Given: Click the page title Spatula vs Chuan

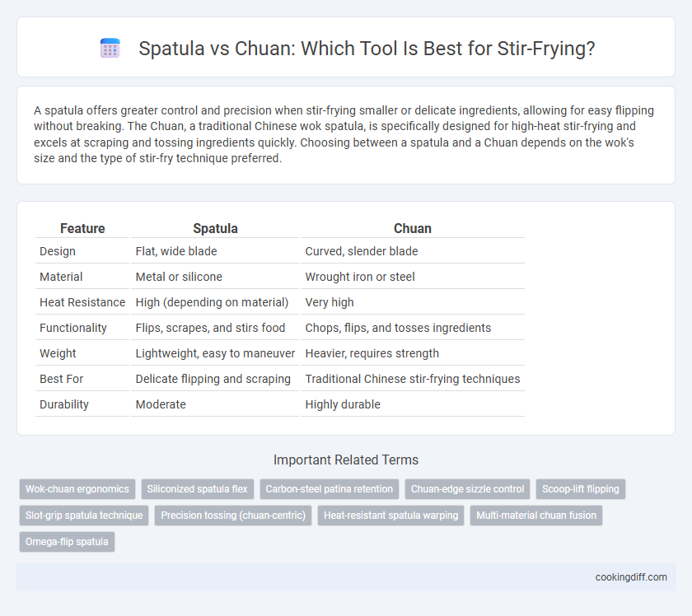Looking at the screenshot, I should 367,48.
